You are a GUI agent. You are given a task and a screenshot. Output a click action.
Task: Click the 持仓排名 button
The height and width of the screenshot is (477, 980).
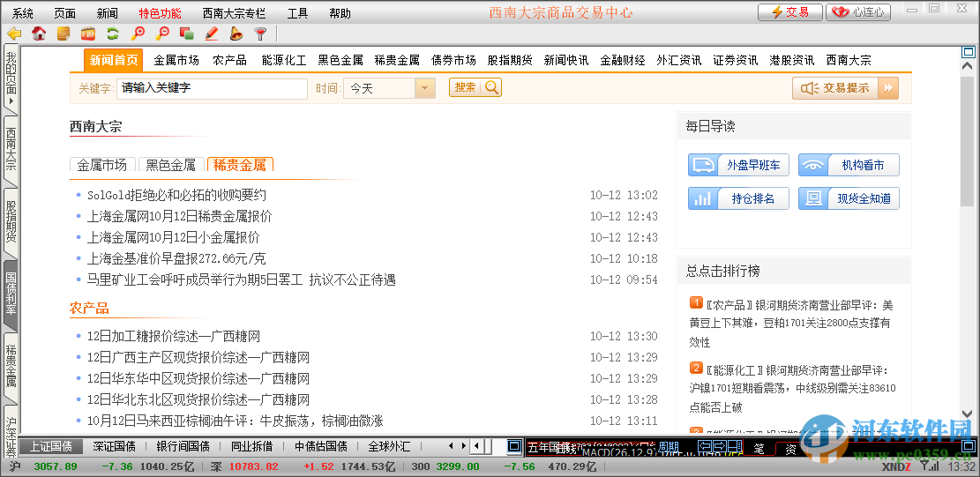point(739,198)
